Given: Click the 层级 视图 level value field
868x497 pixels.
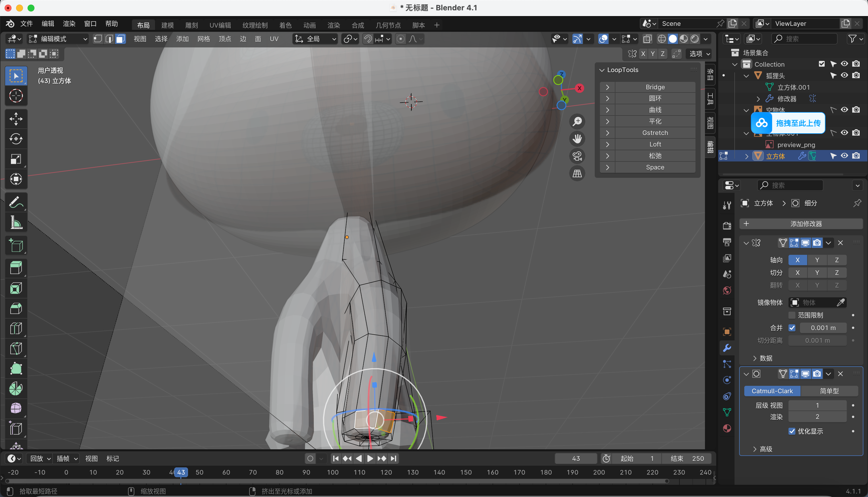Looking at the screenshot, I should pos(817,406).
